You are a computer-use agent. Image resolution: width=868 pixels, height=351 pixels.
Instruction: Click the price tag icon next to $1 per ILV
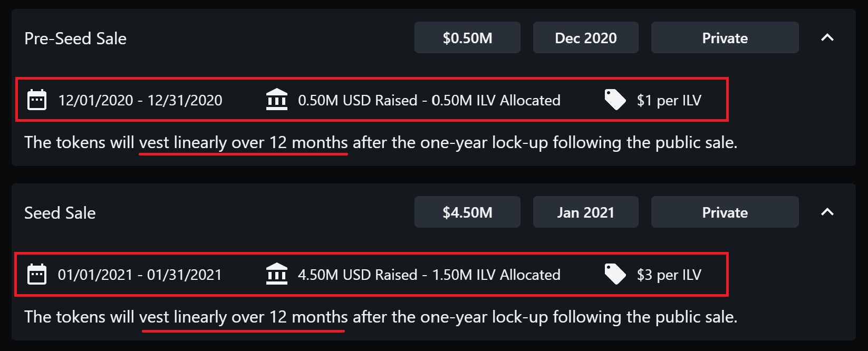point(615,100)
